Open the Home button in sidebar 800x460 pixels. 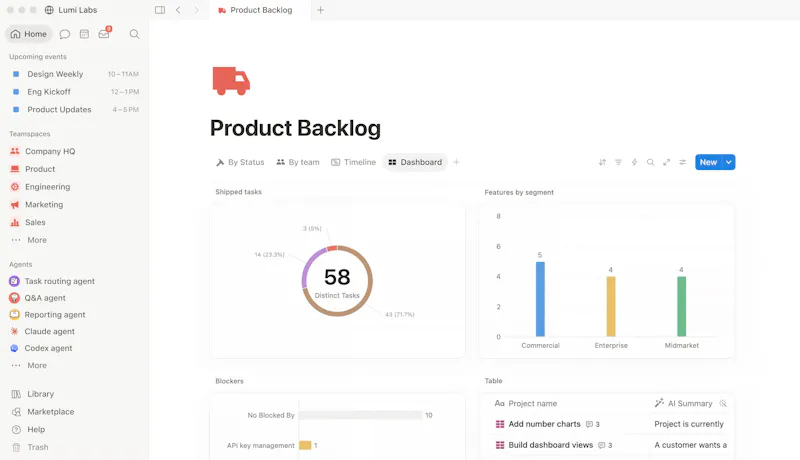(x=29, y=34)
